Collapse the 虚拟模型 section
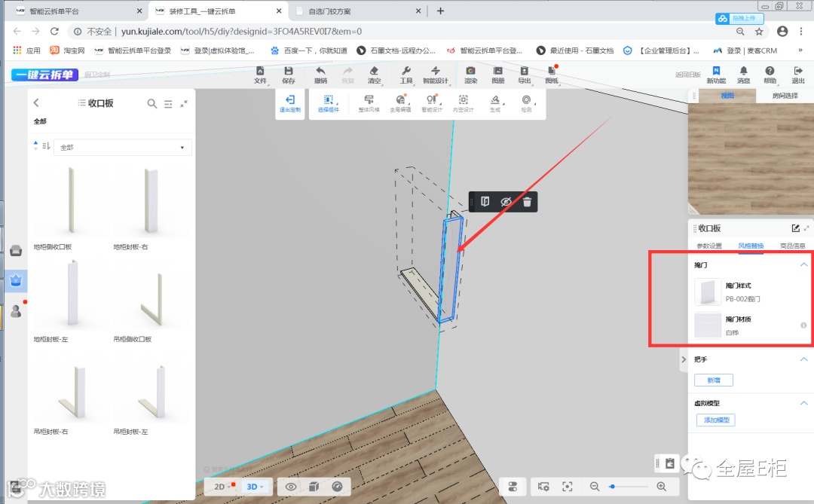Viewport: 814px width, 504px height. 803,403
